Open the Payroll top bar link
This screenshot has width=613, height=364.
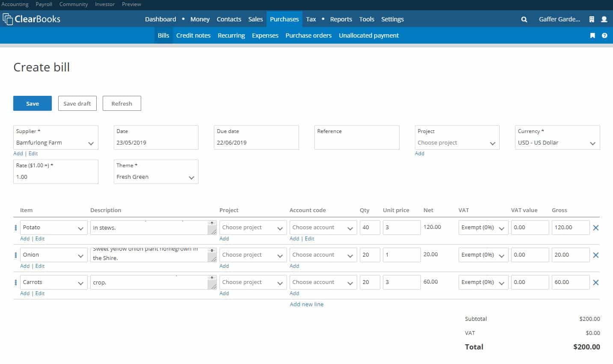point(44,4)
